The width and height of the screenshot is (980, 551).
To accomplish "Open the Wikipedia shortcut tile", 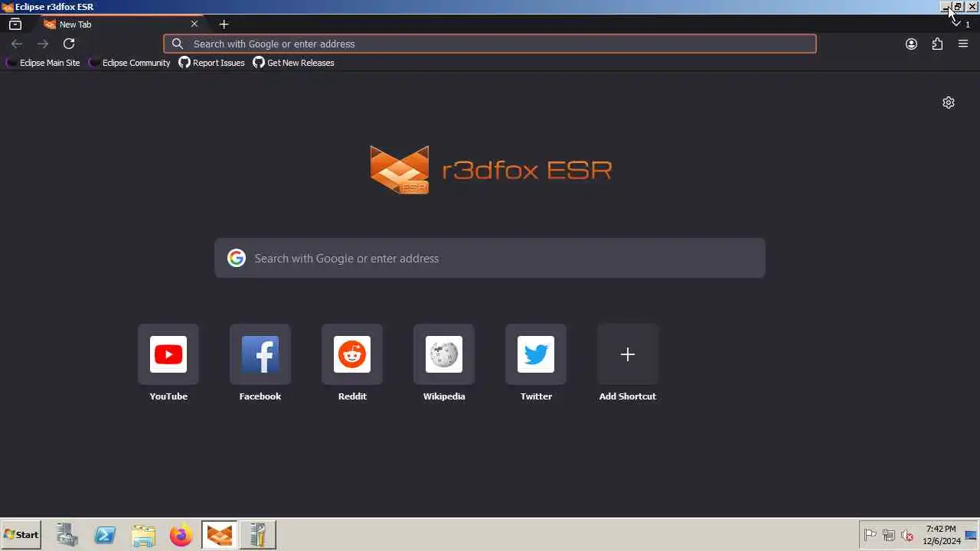I will coord(444,354).
